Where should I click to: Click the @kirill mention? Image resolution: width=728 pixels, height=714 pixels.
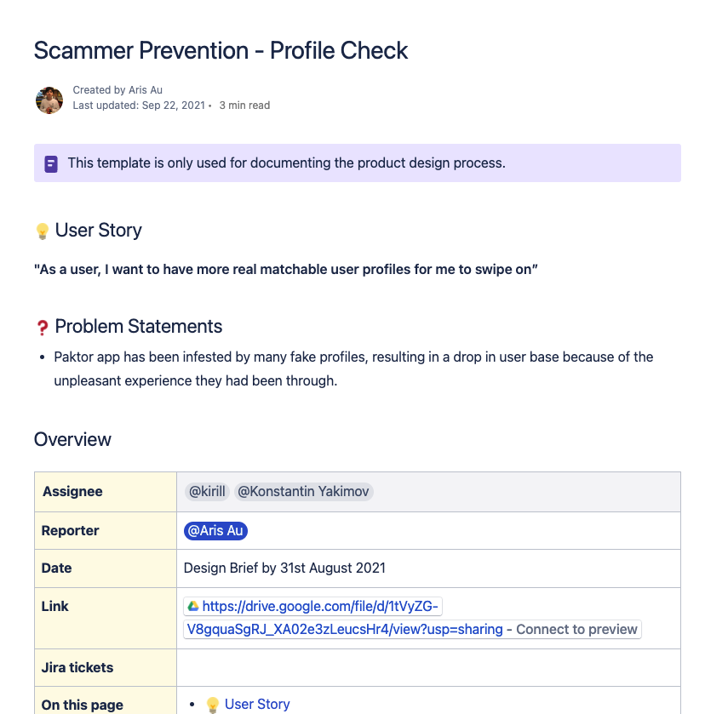tap(207, 492)
